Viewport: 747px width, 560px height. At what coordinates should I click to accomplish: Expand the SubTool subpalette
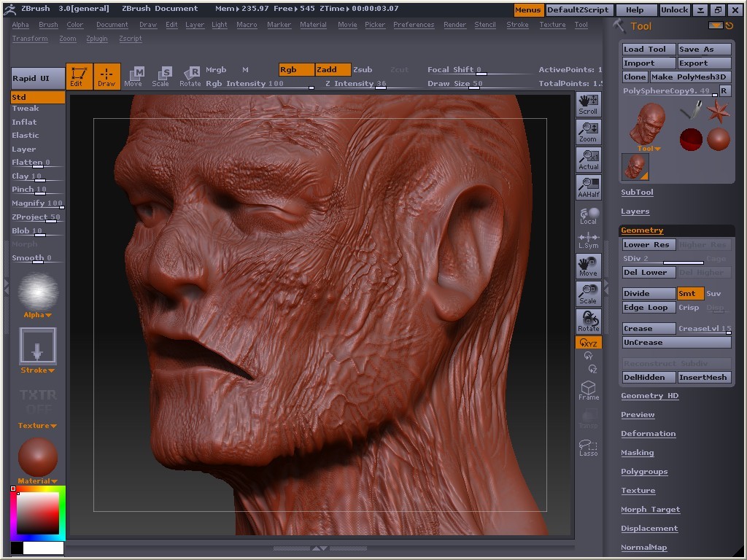click(637, 192)
